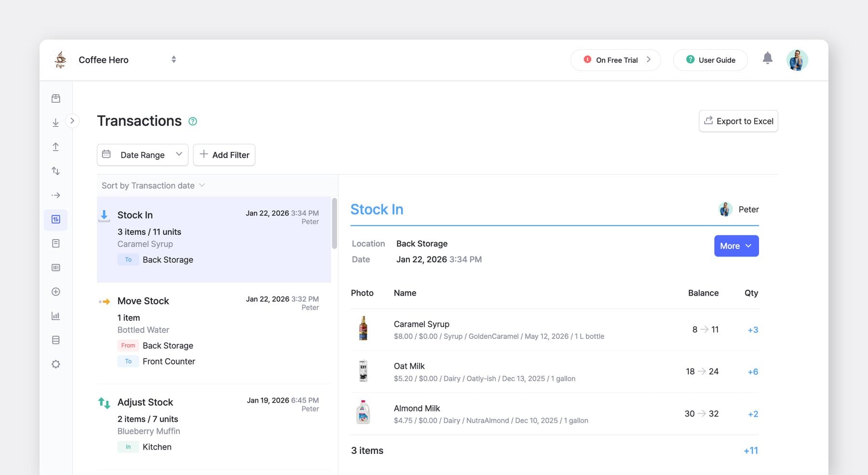This screenshot has width=868, height=475.
Task: Open the Barcode tool in the sidebar
Action: coord(56,267)
